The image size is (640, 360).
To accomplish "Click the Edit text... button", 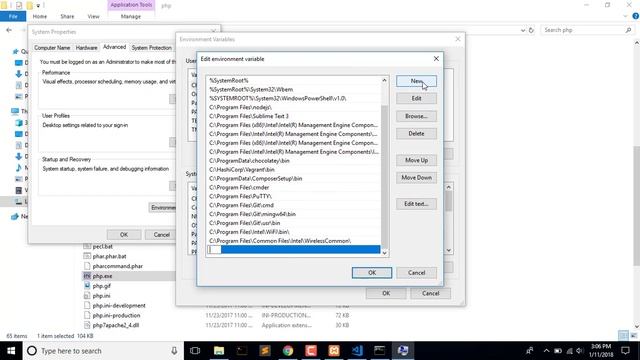I will click(x=416, y=204).
